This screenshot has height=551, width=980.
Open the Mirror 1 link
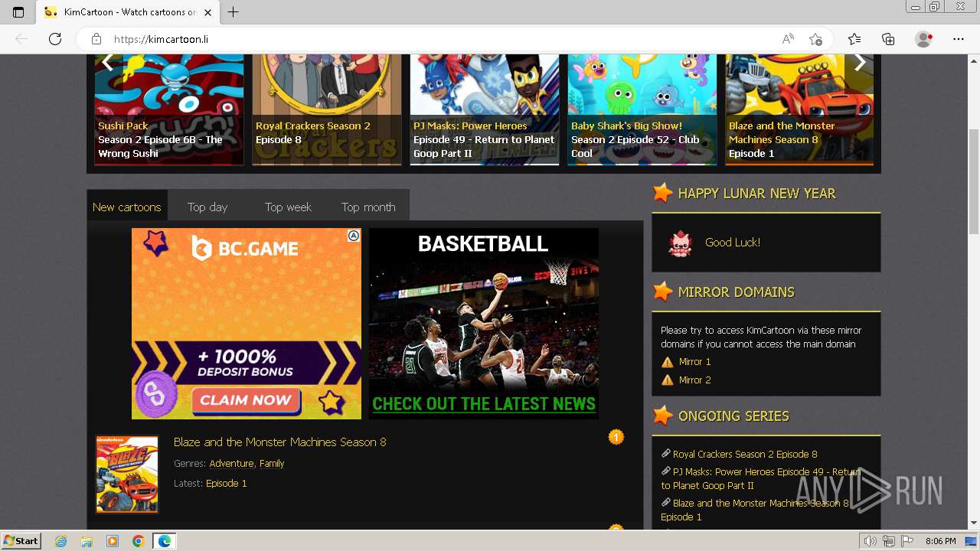click(x=694, y=361)
